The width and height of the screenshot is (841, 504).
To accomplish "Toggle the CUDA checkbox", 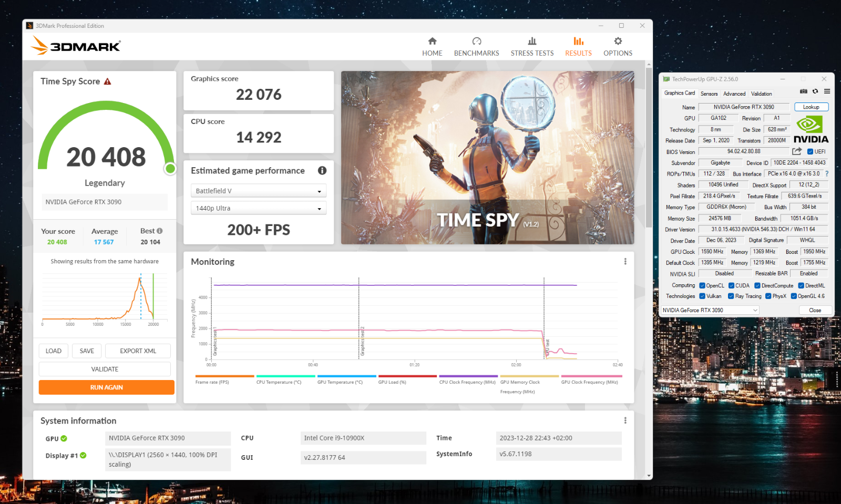I will [731, 286].
